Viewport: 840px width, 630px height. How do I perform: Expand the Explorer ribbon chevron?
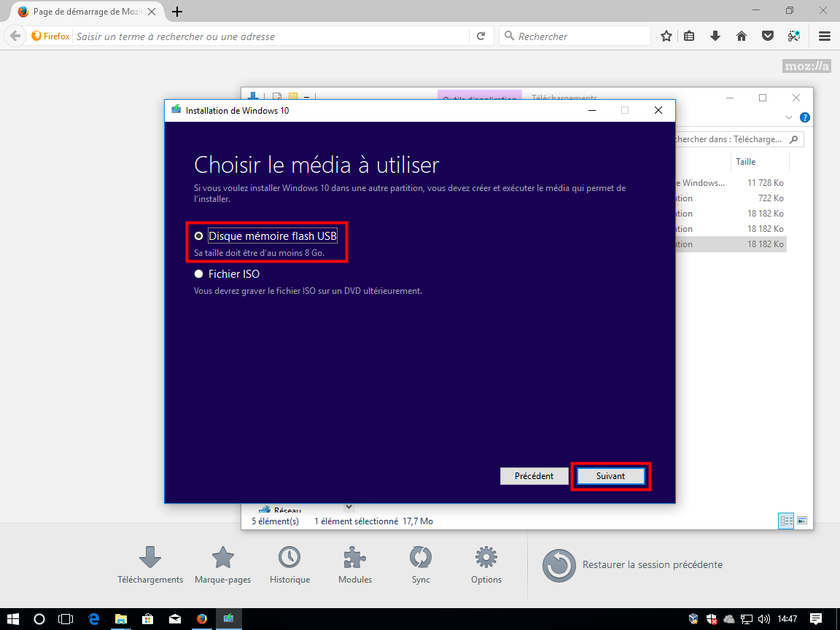tap(789, 117)
